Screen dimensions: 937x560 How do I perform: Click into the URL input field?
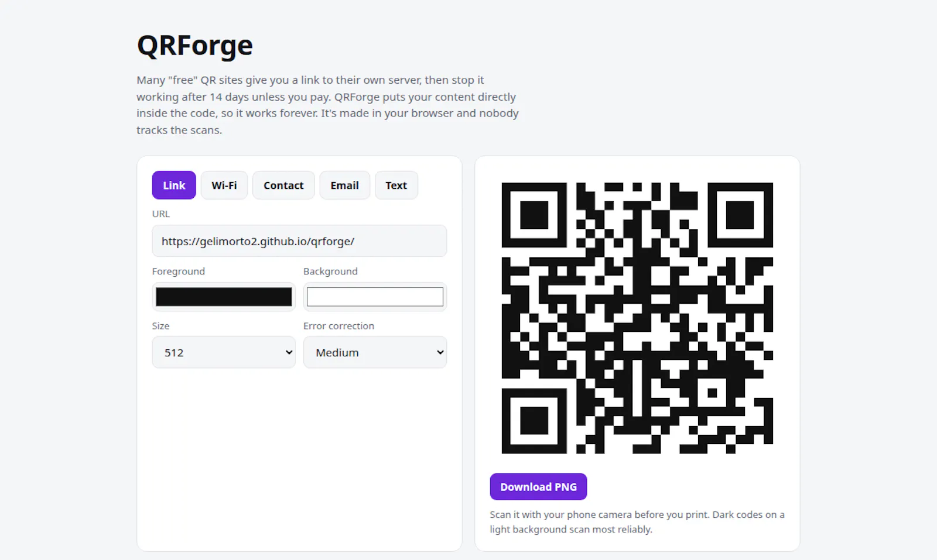point(299,241)
